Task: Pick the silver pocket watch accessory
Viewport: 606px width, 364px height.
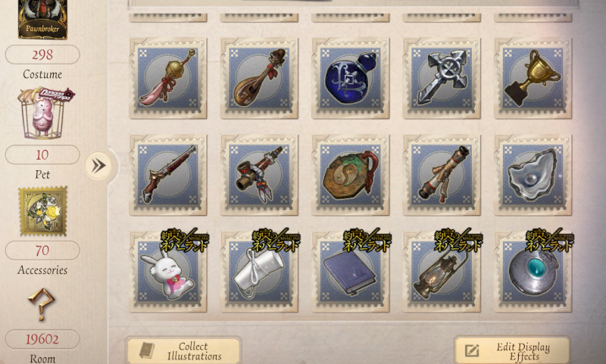Action: 533,272
